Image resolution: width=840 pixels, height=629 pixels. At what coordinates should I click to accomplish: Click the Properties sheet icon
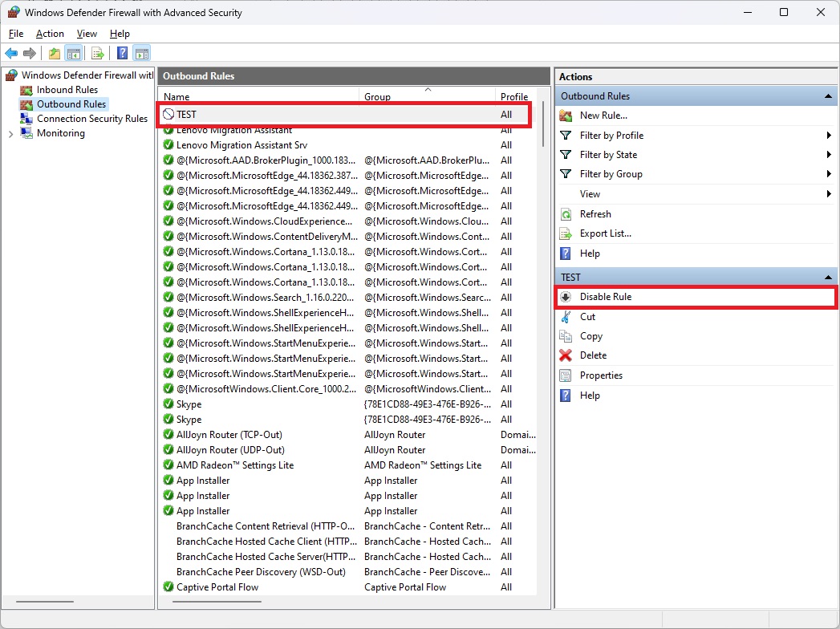566,375
